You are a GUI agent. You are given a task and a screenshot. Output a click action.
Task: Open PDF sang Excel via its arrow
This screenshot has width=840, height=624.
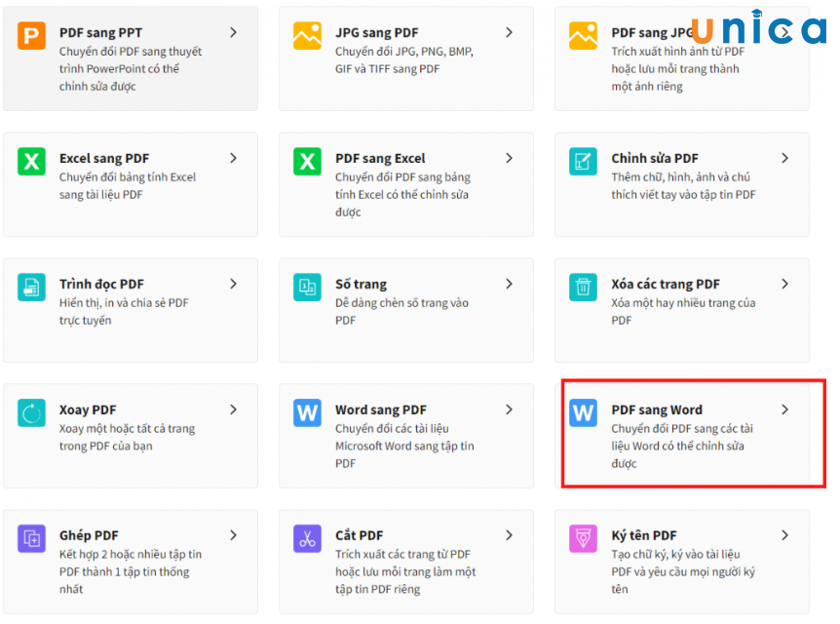[x=509, y=158]
